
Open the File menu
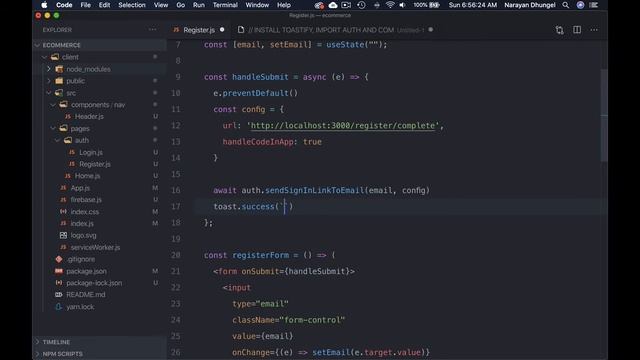coord(86,5)
